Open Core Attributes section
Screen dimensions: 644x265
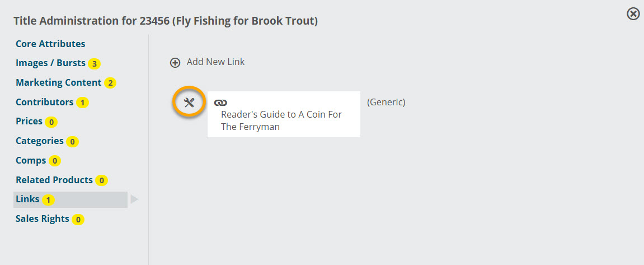click(50, 44)
